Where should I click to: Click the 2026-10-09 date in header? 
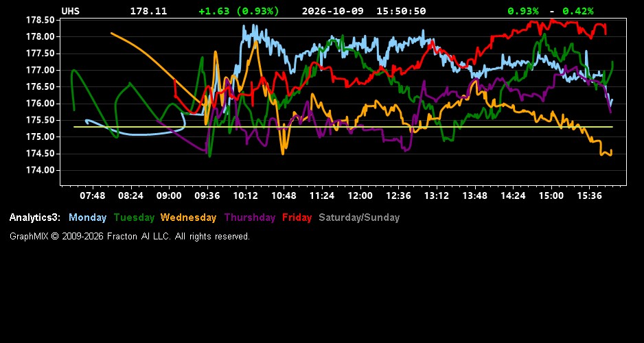point(333,12)
